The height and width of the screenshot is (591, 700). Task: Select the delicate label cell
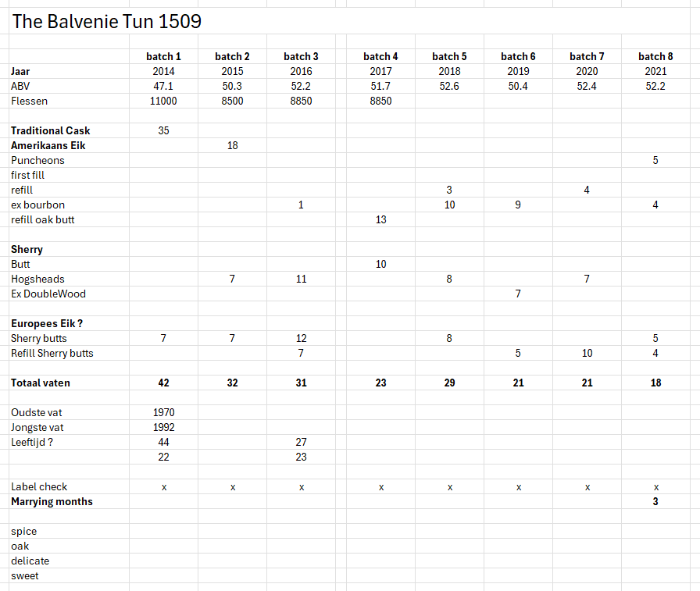[30, 561]
